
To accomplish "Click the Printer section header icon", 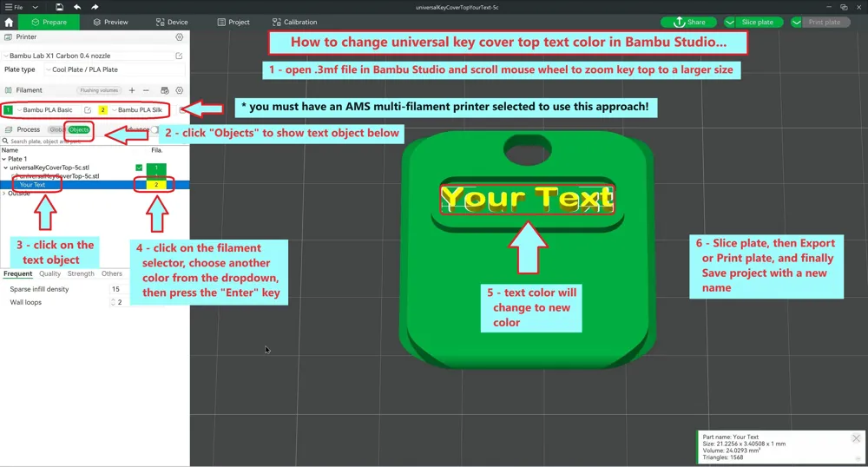I will [x=9, y=37].
